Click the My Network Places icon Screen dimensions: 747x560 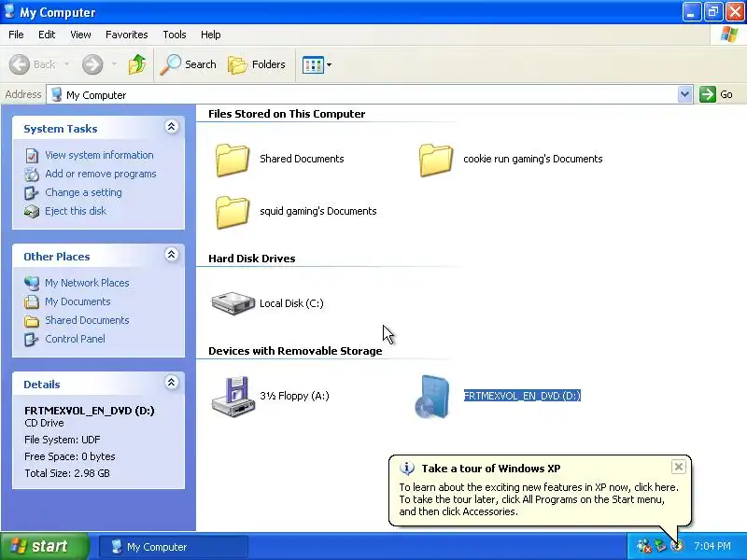pyautogui.click(x=32, y=284)
